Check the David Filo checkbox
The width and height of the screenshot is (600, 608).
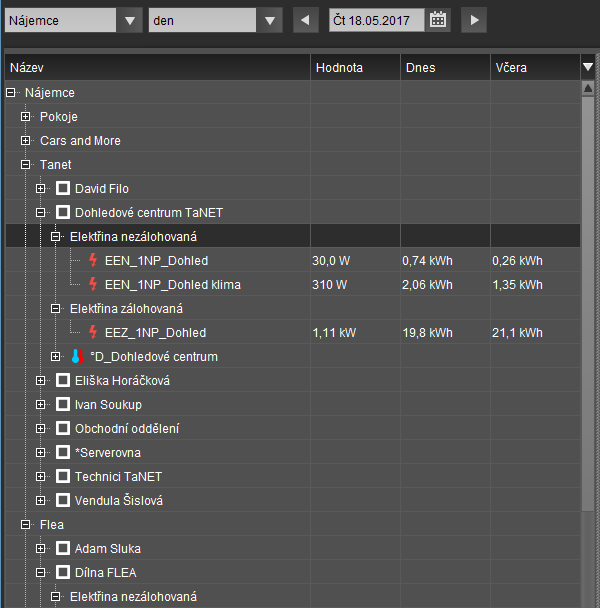(63, 189)
